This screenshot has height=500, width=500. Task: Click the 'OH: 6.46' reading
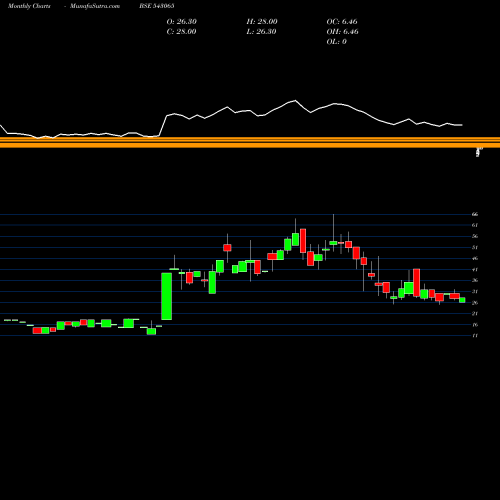343,32
